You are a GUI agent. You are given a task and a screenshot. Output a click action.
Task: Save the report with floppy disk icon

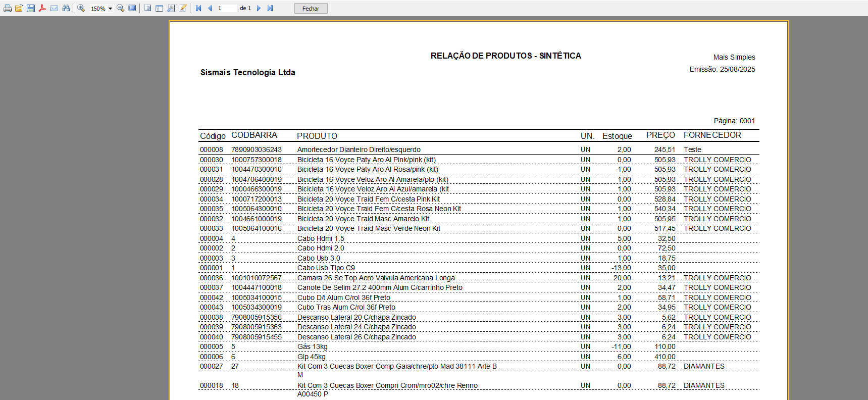click(31, 8)
